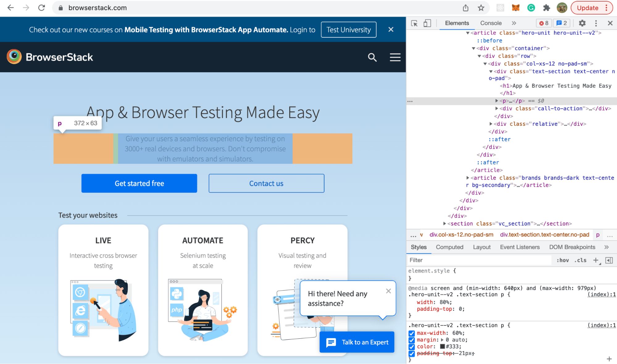
Task: Collapse the article hero-unit element
Action: click(467, 33)
